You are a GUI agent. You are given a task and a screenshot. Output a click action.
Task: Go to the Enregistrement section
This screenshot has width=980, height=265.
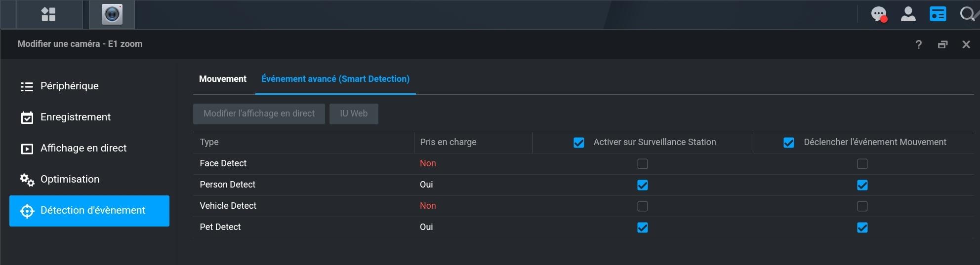click(75, 117)
